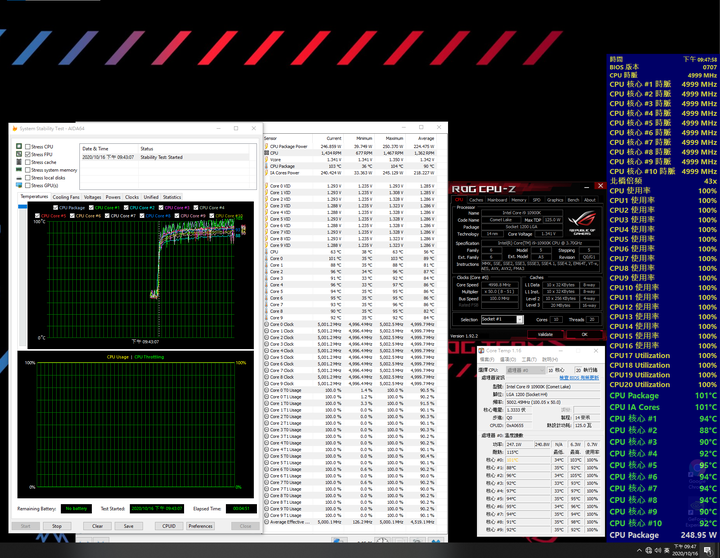Click the Core Temp app icon in title bar
Screen dimensions: 720x558
click(482, 350)
